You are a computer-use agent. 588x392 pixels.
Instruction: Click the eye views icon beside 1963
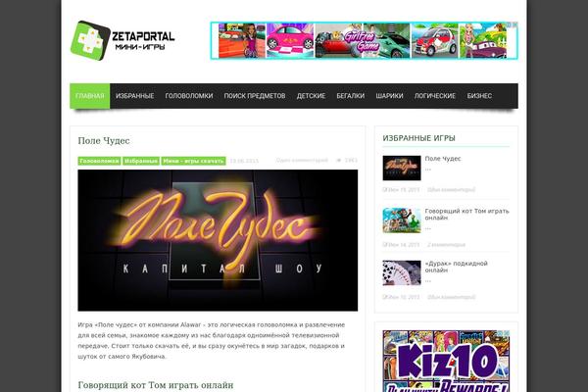tap(339, 161)
